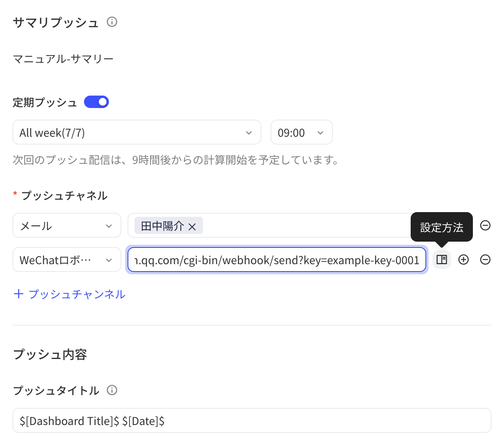504x446 pixels.
Task: Open the All week(7/7) schedule dropdown
Action: pos(137,132)
